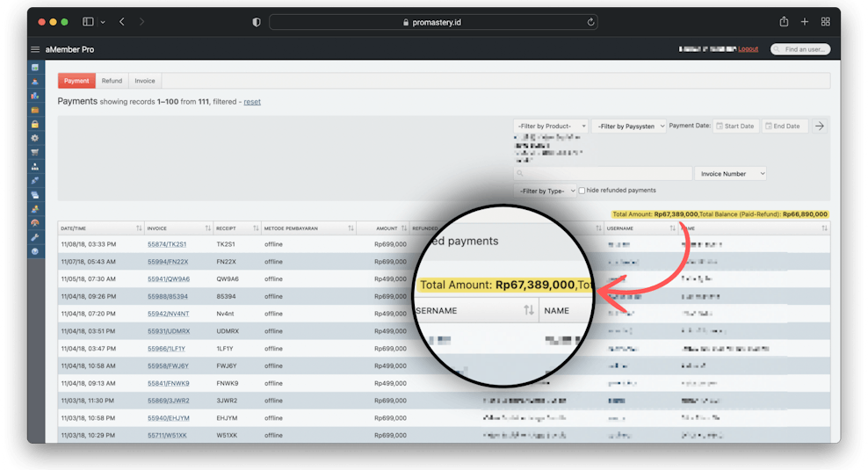The height and width of the screenshot is (470, 868).
Task: Select receipt cell W51XK
Action: pyautogui.click(x=227, y=436)
